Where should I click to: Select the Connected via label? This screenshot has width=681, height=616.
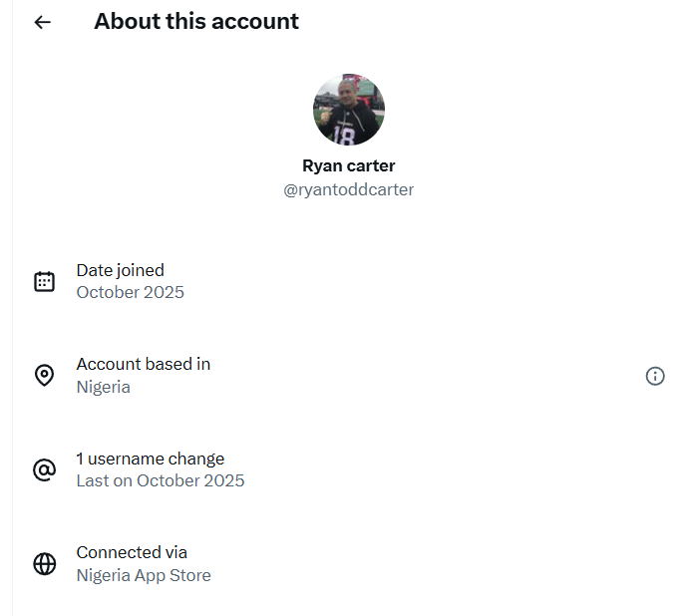[132, 552]
